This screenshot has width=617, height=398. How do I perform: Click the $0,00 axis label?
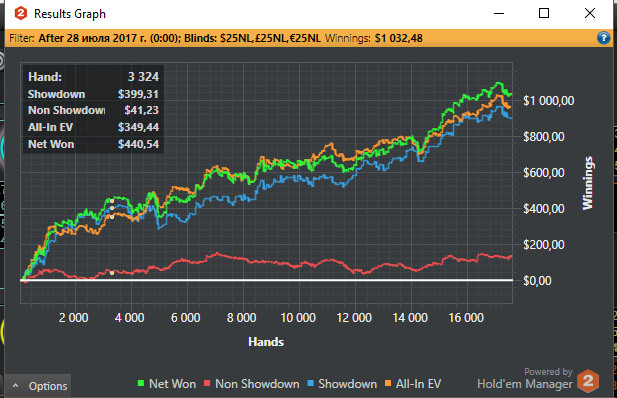pos(537,281)
